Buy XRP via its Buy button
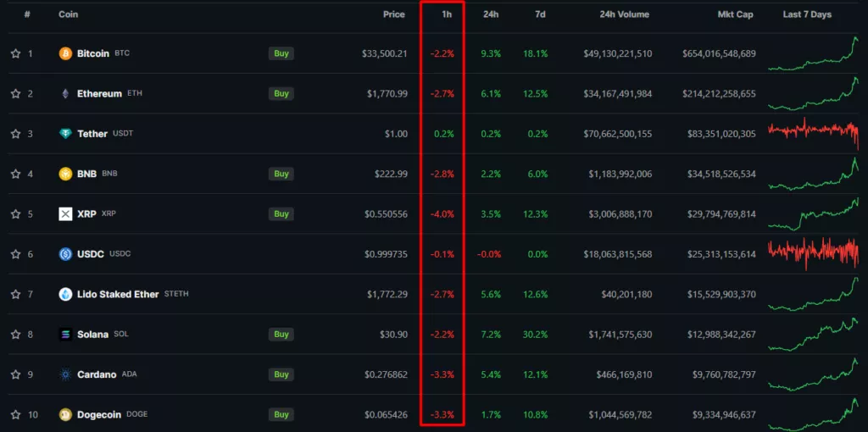The width and height of the screenshot is (868, 432). (x=281, y=214)
